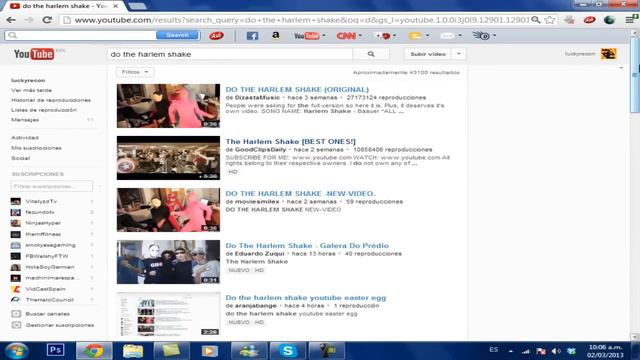
Task: Switch to Chrome in the taskbar
Action: (x=94, y=351)
